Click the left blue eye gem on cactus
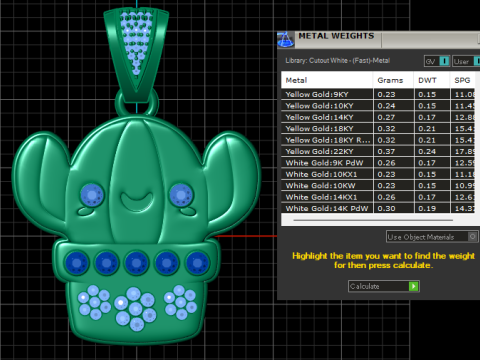This screenshot has height=360, width=480. (x=92, y=195)
